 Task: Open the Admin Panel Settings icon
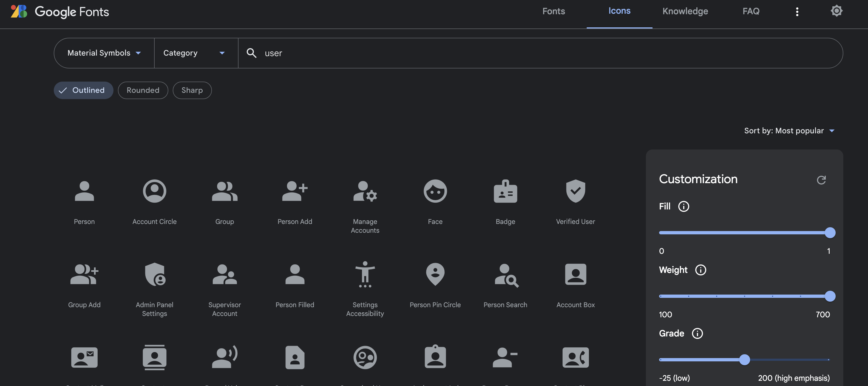click(154, 274)
